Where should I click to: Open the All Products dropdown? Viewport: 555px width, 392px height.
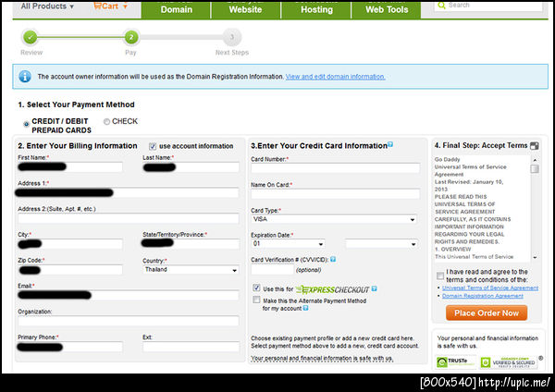(47, 6)
